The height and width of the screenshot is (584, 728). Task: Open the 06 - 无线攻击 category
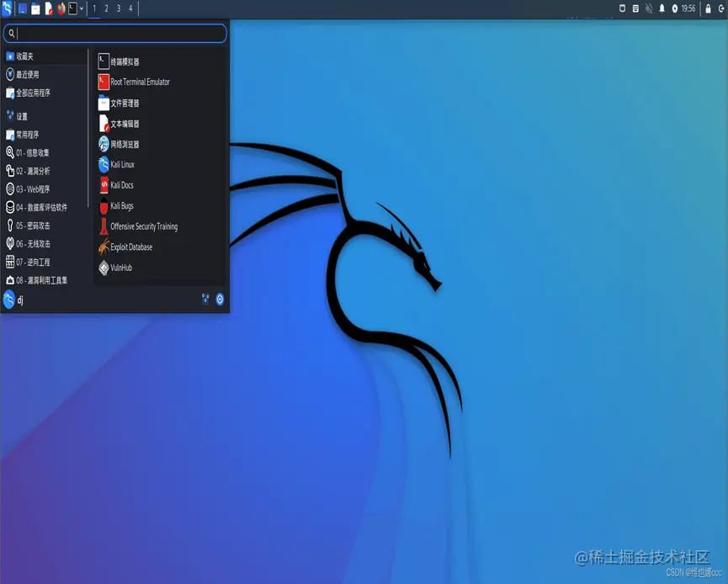[45, 244]
